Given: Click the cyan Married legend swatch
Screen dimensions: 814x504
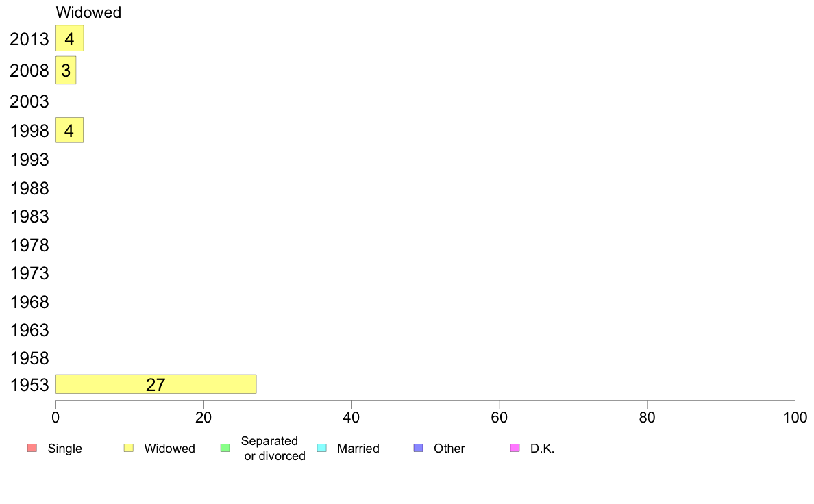Looking at the screenshot, I should tap(321, 448).
